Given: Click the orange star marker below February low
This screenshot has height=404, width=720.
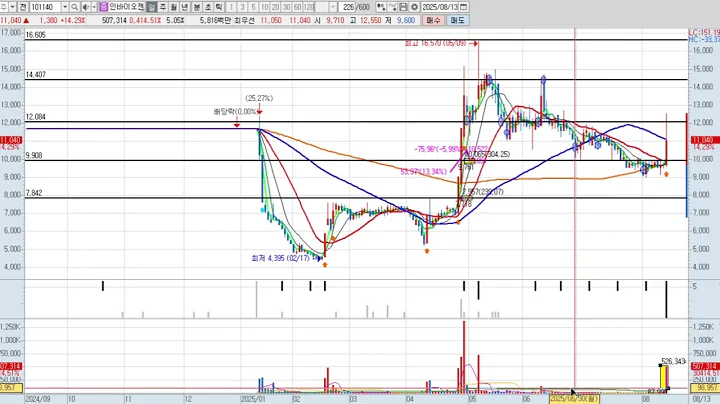Looking at the screenshot, I should [325, 265].
